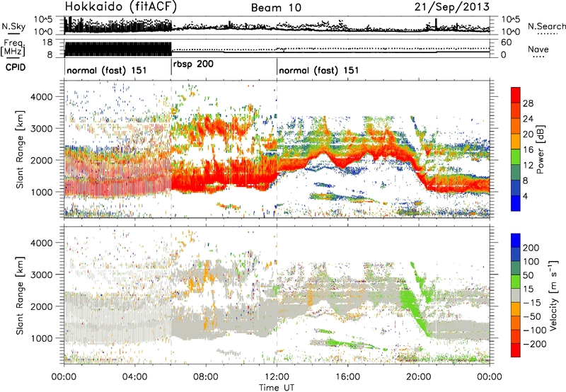
Task: Click Slant Range [km] label of power panel
Action: coord(21,149)
